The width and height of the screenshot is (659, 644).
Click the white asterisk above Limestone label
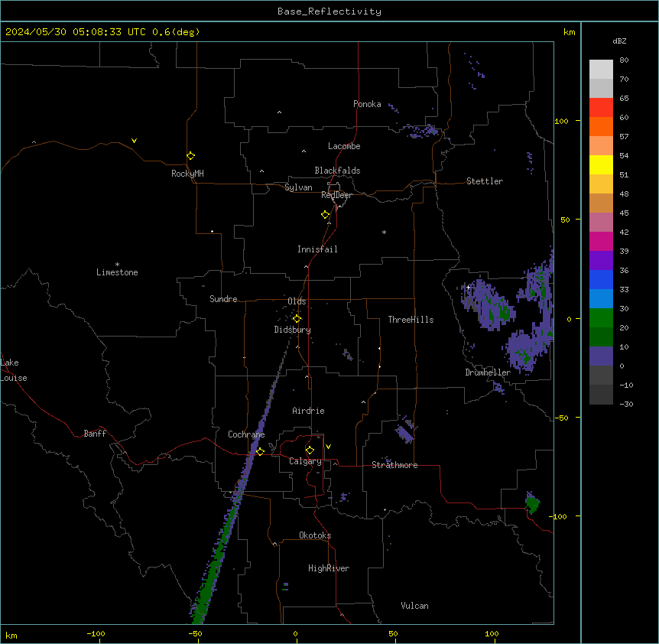click(x=117, y=264)
